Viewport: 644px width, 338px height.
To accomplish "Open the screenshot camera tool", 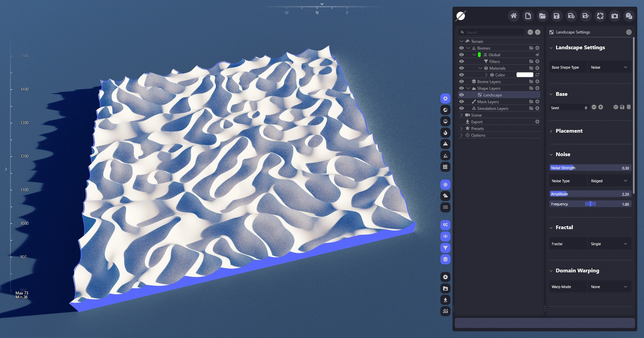I will (614, 16).
